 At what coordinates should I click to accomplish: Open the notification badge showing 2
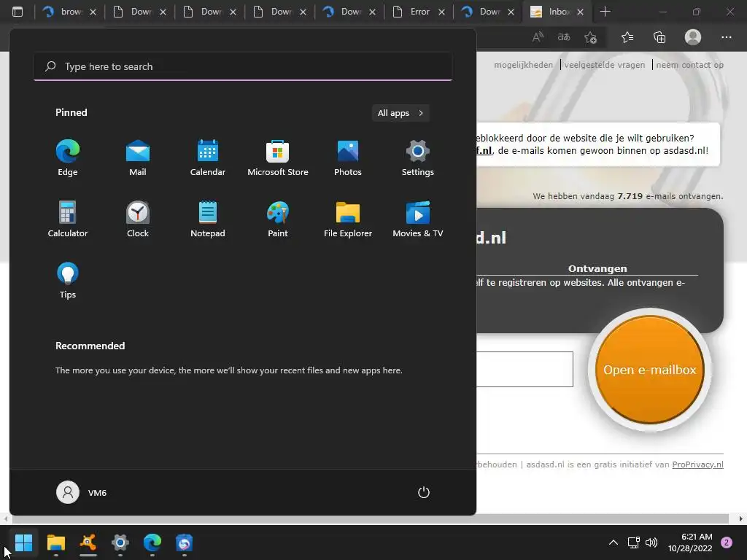(727, 542)
